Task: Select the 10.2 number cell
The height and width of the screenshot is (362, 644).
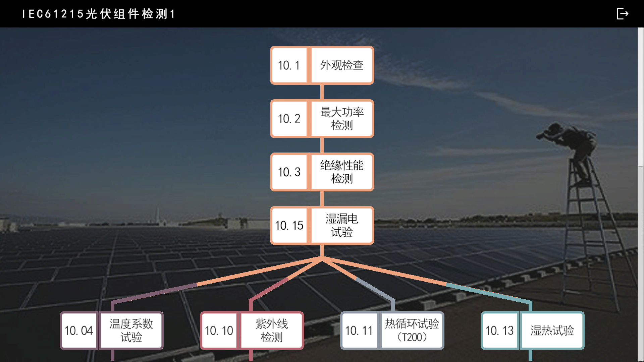Action: (x=289, y=119)
